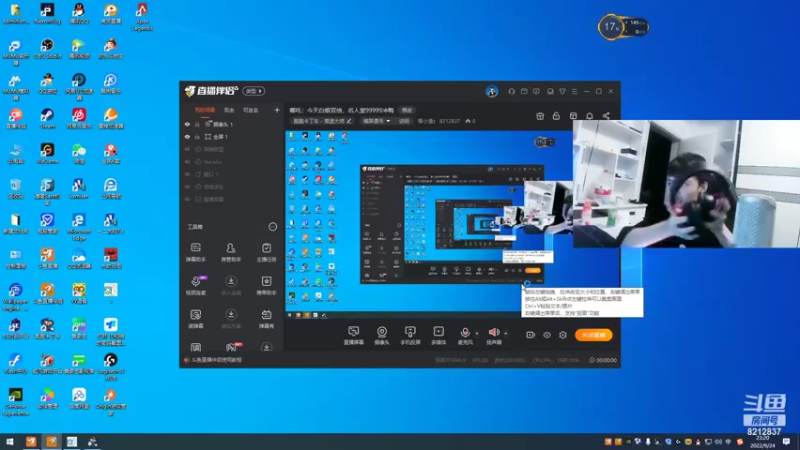Open the layout icon beside the bell
800x450 pixels.
click(573, 116)
